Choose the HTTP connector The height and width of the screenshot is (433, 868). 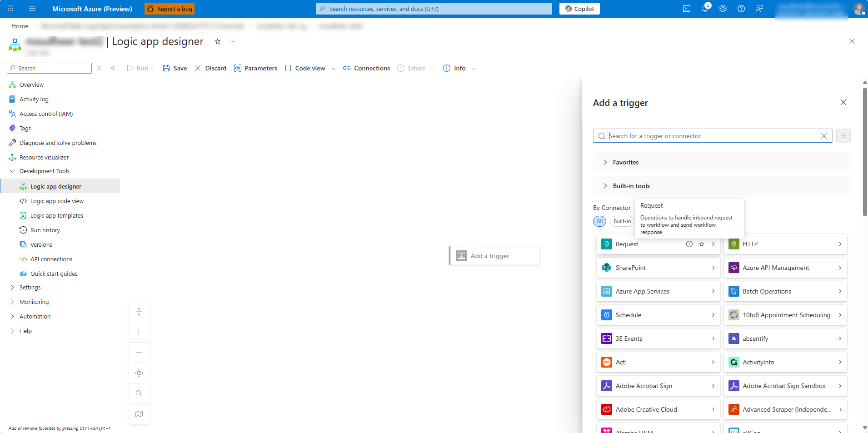pos(785,244)
